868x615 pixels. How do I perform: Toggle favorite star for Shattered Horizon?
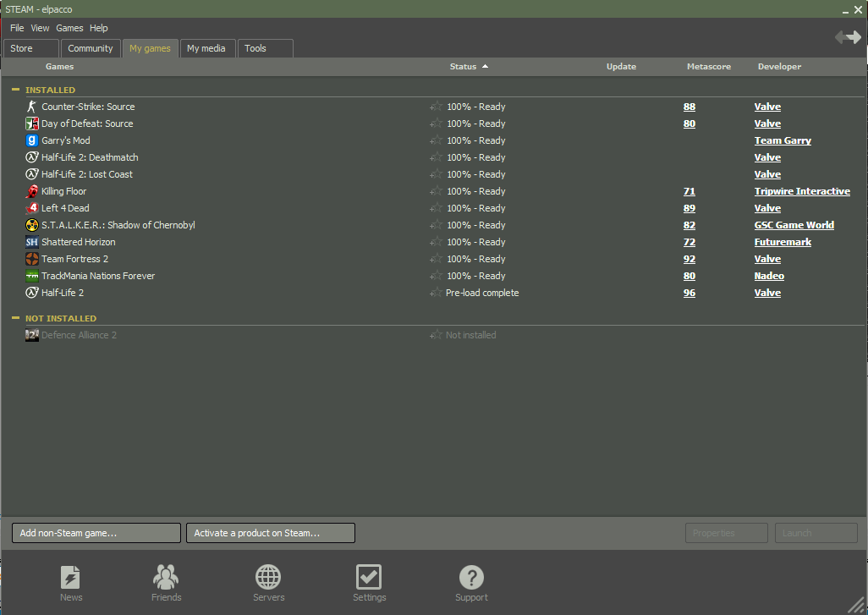437,241
